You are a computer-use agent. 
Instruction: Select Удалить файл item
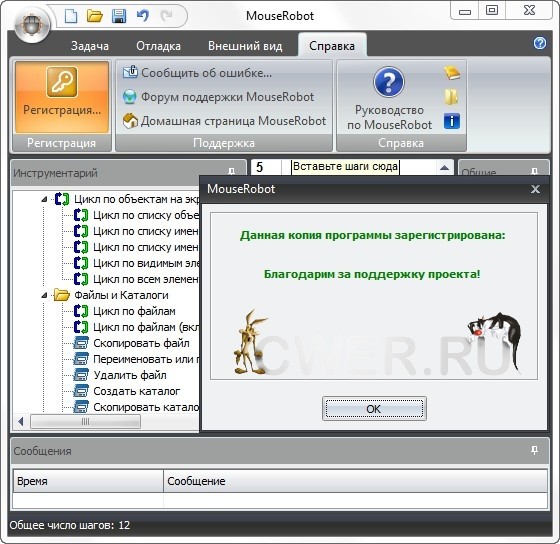[x=130, y=375]
